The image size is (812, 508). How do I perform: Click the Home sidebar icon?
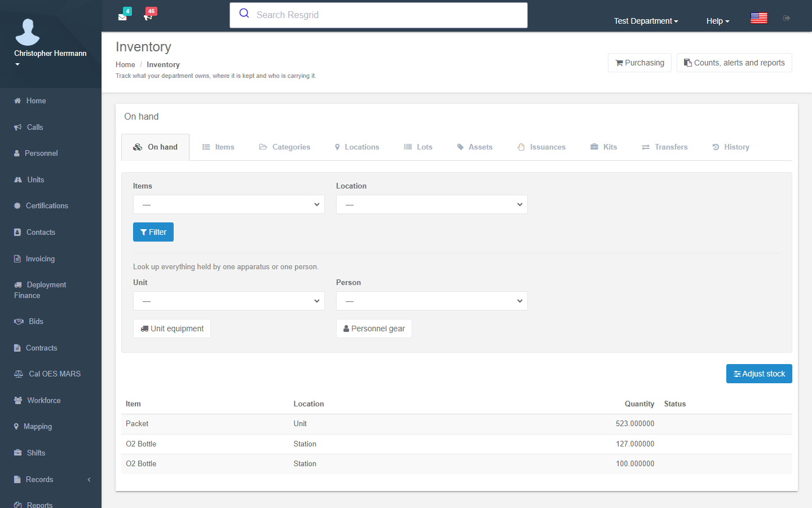[17, 100]
